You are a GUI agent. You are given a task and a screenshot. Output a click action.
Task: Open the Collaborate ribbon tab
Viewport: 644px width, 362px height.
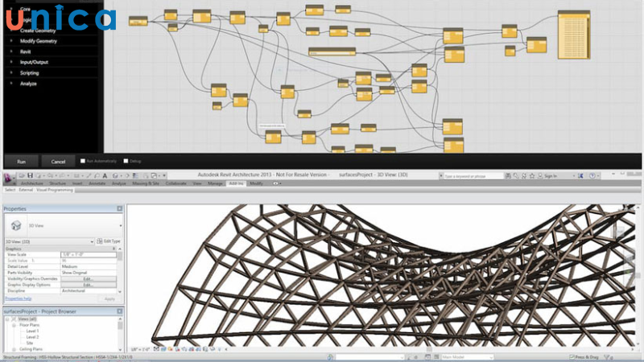(175, 183)
